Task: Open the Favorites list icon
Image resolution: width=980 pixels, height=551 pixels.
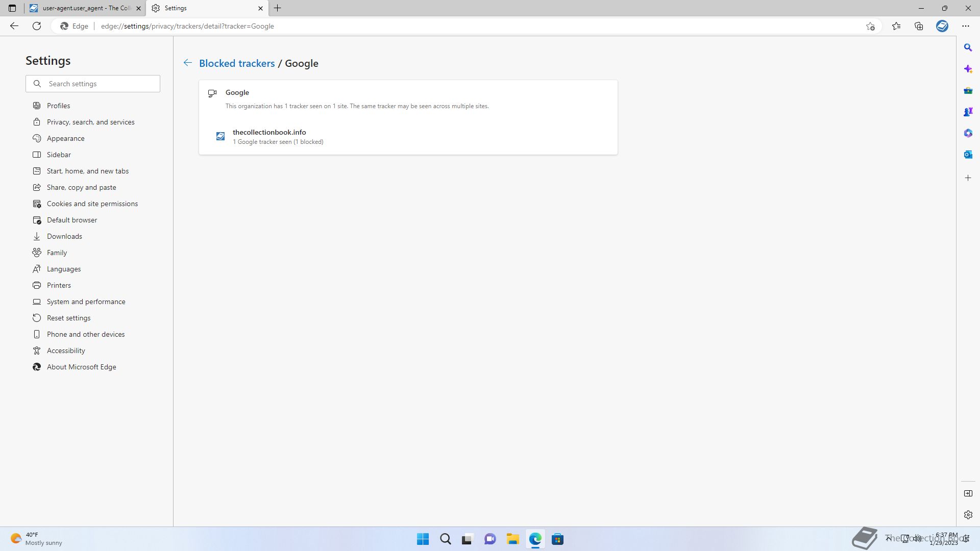Action: pos(896,26)
